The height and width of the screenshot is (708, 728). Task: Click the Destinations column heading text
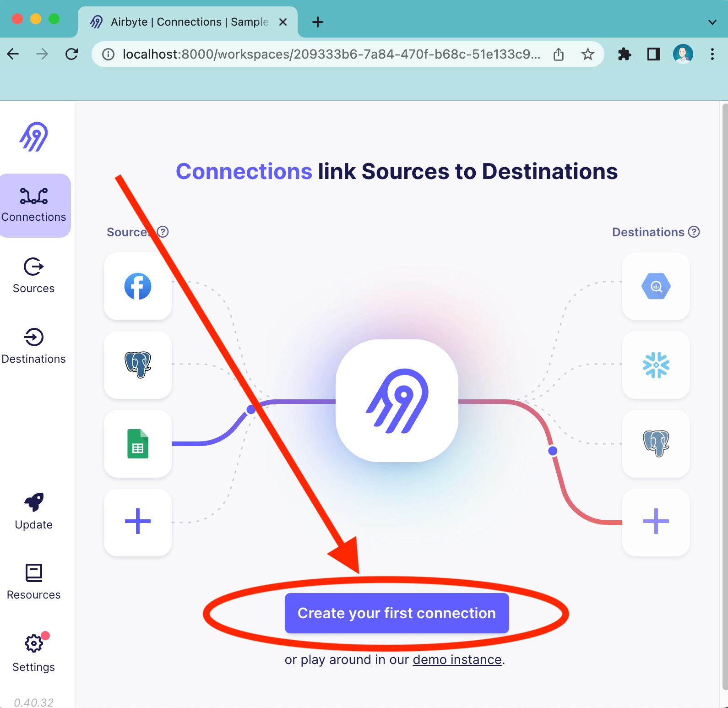(648, 232)
